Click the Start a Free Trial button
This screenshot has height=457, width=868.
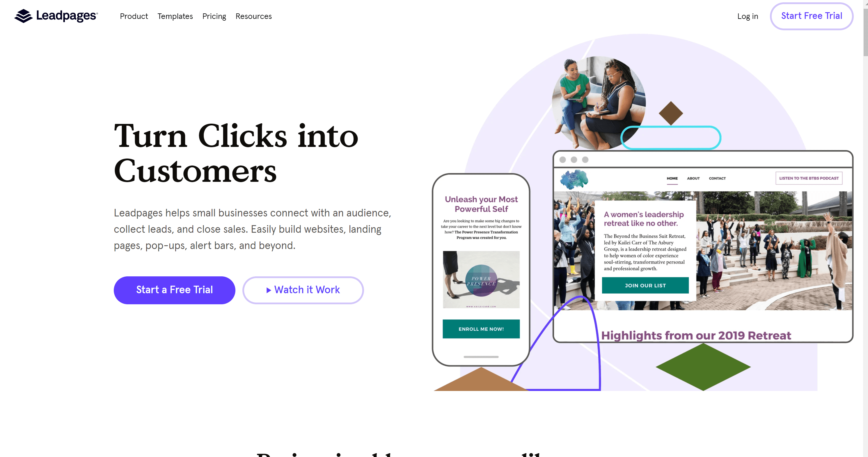pos(174,290)
